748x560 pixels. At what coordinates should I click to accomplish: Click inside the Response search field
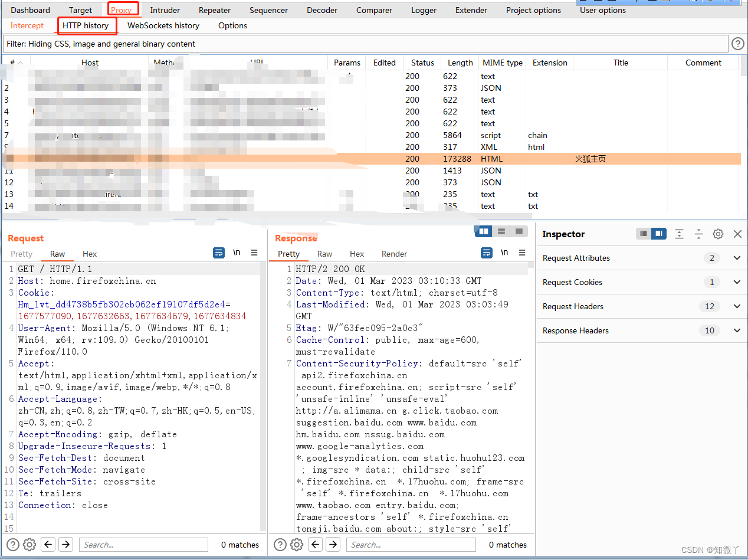tap(411, 544)
